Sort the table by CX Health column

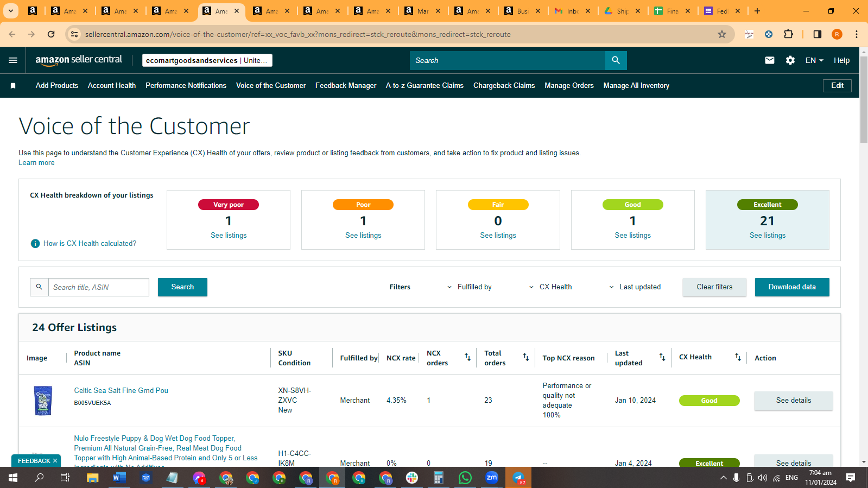click(x=738, y=357)
